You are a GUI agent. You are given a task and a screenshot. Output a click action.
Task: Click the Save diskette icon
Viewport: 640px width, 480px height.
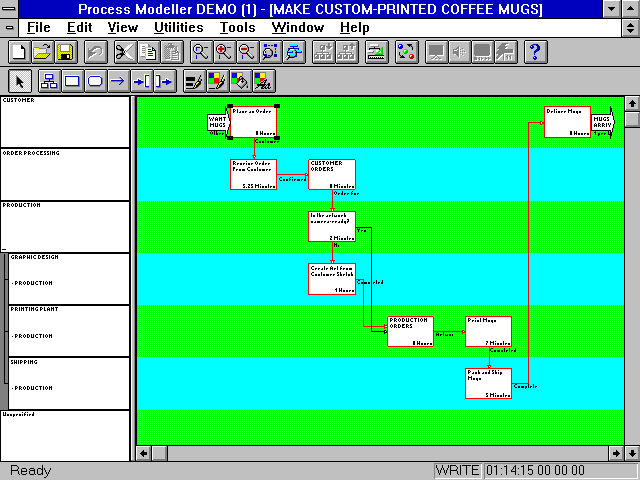tap(64, 52)
